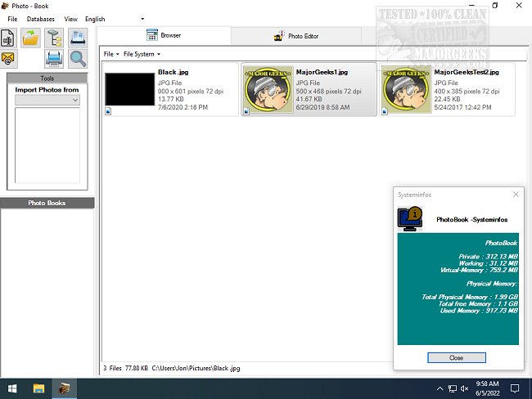Click the network tray icon

453,388
